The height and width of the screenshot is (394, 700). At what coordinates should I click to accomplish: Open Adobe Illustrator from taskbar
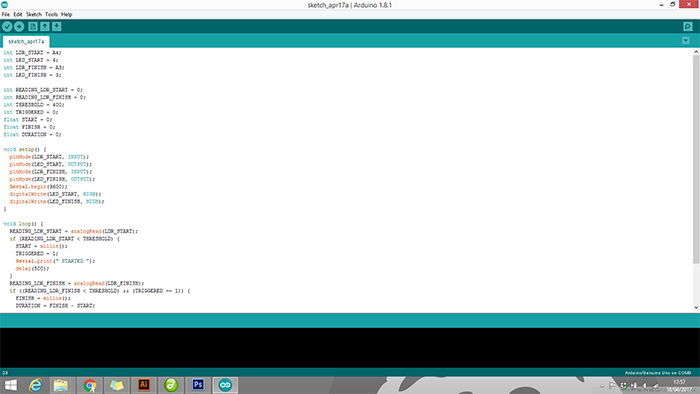pos(144,385)
